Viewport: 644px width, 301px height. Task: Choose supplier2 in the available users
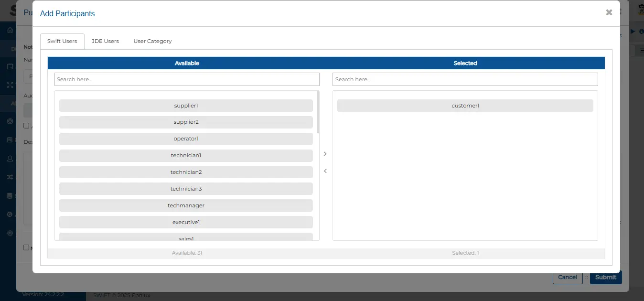(x=186, y=122)
